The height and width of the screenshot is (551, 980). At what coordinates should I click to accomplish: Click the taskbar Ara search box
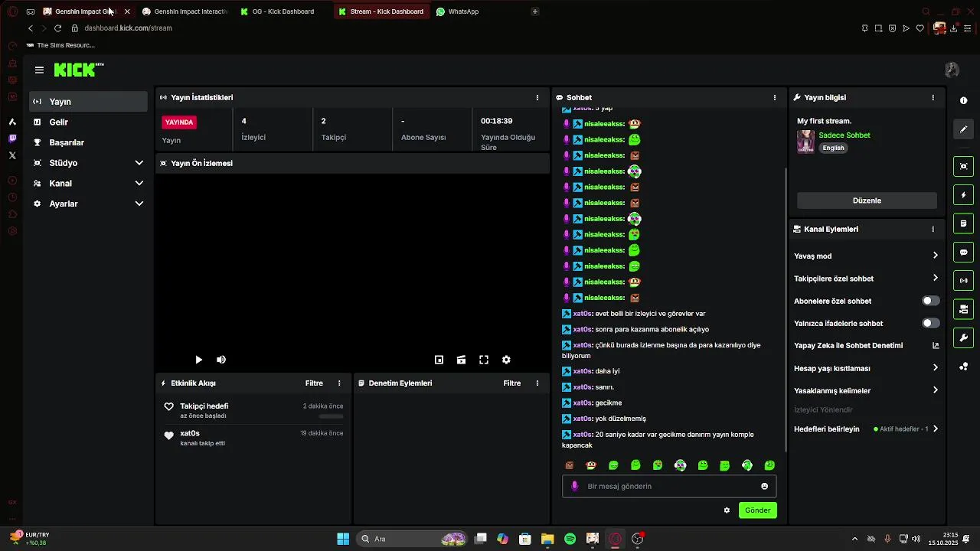click(413, 539)
